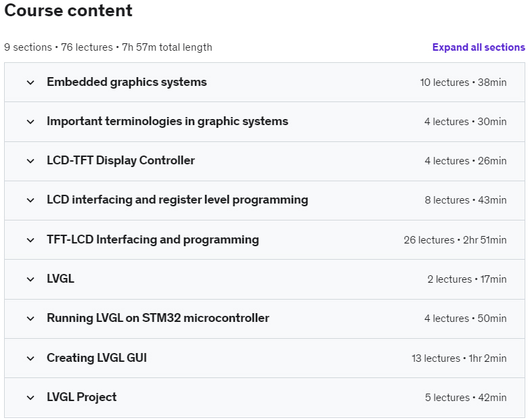Click the chevron beside LVGL section

tap(30, 279)
